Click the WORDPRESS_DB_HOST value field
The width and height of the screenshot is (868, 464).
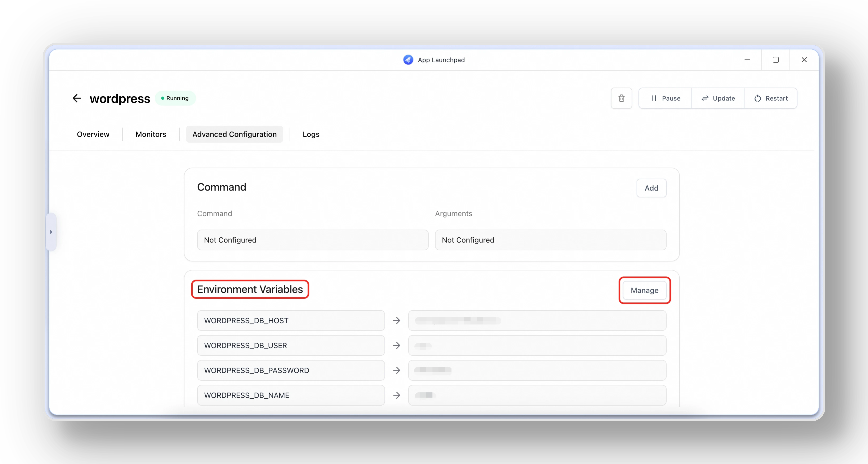(537, 320)
